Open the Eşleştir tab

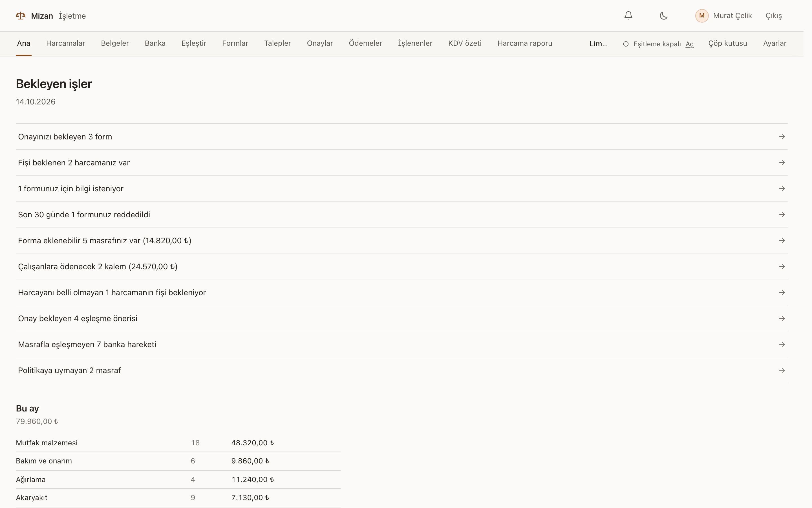(194, 43)
